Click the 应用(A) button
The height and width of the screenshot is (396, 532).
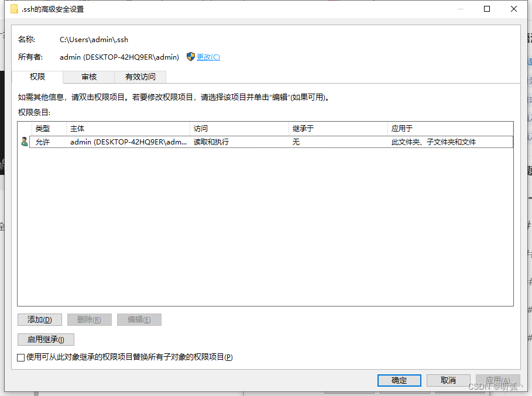(497, 380)
